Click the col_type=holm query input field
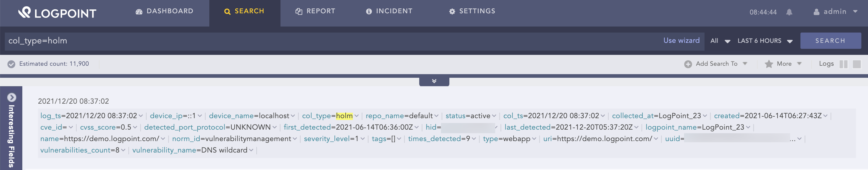 (303, 41)
